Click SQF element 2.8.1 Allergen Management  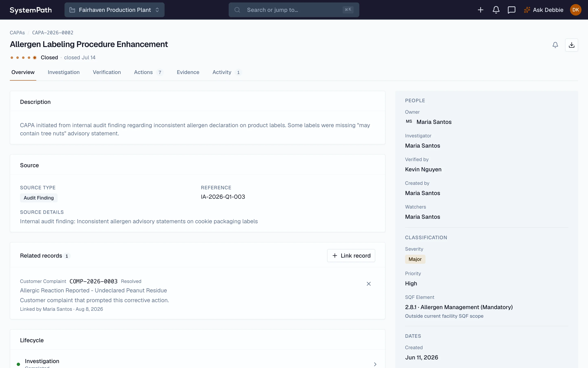click(x=459, y=307)
